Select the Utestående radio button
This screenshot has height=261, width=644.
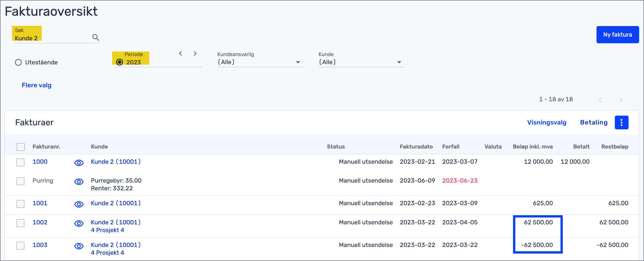click(18, 62)
